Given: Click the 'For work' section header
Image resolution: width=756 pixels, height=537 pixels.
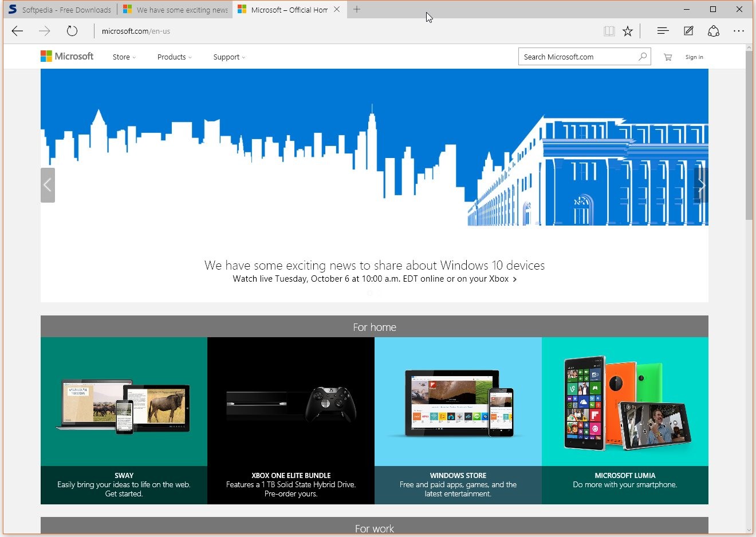Looking at the screenshot, I should click(375, 527).
